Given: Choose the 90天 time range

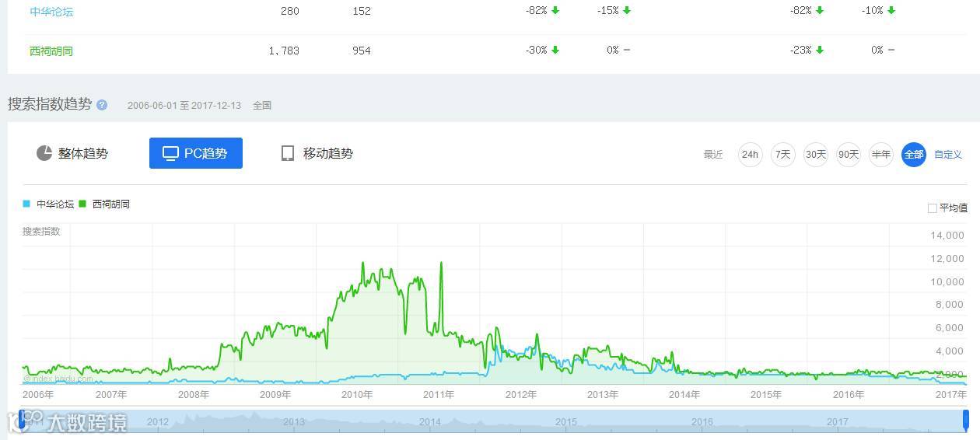Looking at the screenshot, I should (x=849, y=155).
